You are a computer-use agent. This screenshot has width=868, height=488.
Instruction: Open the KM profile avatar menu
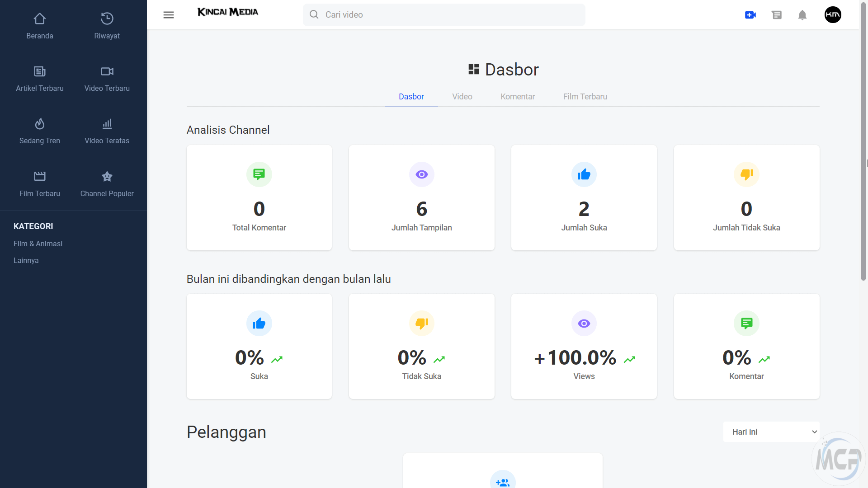pyautogui.click(x=833, y=15)
